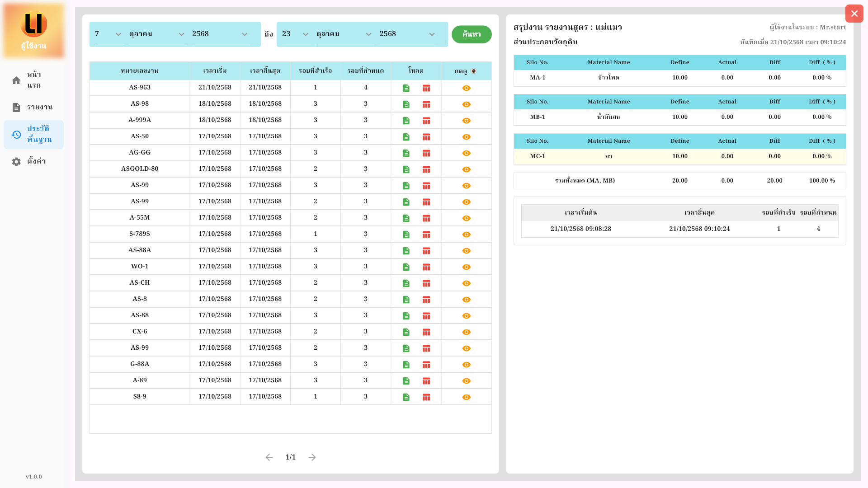
Task: Close the summary panel with red X
Action: coord(854,14)
